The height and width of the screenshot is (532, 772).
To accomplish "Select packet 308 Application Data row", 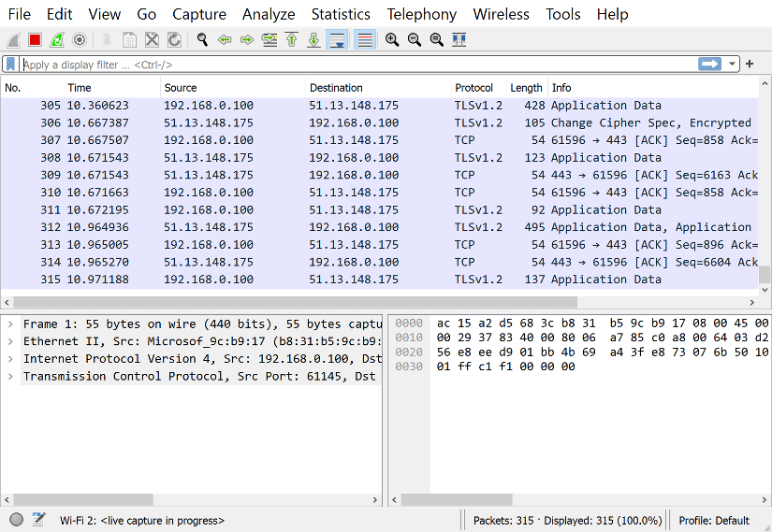I will 379,157.
